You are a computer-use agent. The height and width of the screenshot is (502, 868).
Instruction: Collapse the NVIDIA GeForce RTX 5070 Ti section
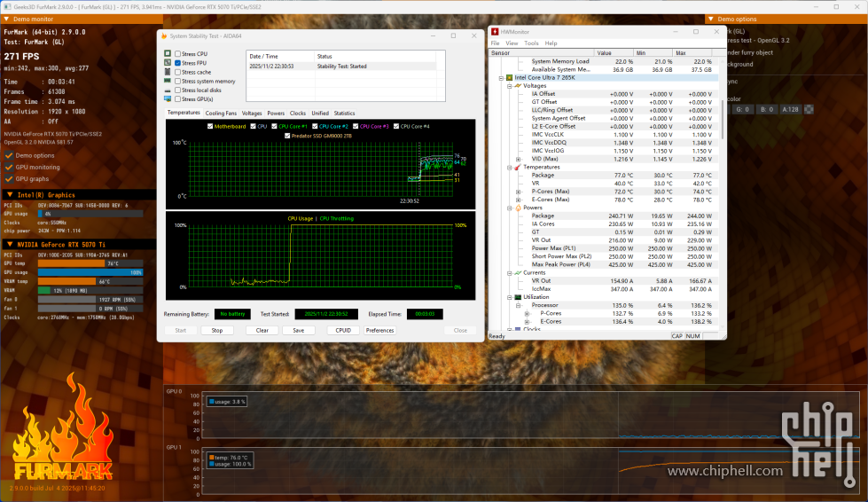pos(10,244)
